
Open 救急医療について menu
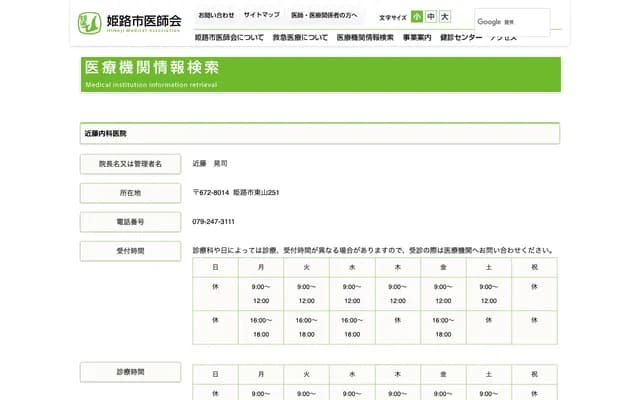coord(300,37)
